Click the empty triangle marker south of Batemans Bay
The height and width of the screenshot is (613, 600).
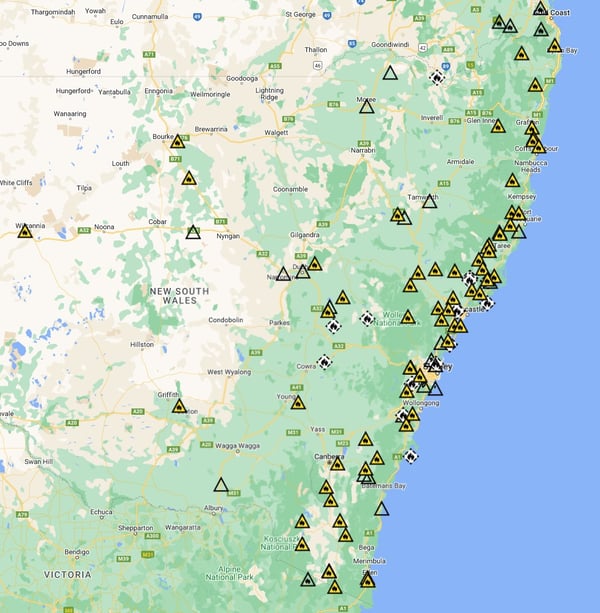[x=381, y=509]
